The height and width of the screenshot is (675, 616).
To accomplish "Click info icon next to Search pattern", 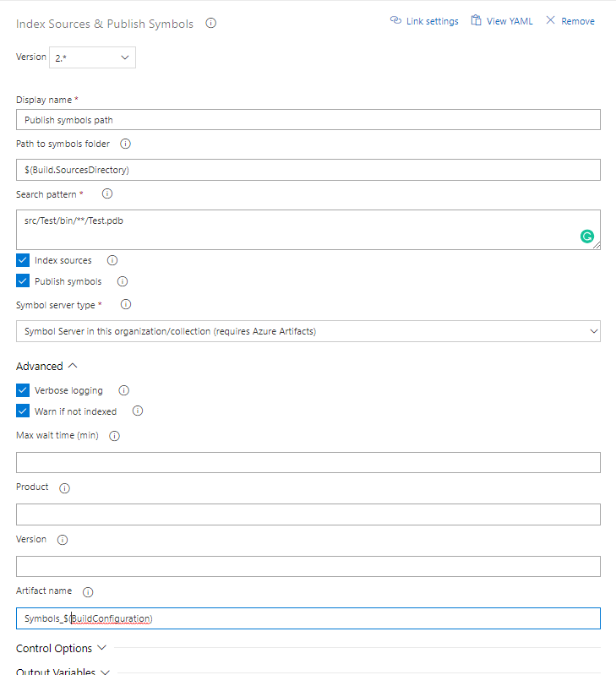I will point(107,193).
